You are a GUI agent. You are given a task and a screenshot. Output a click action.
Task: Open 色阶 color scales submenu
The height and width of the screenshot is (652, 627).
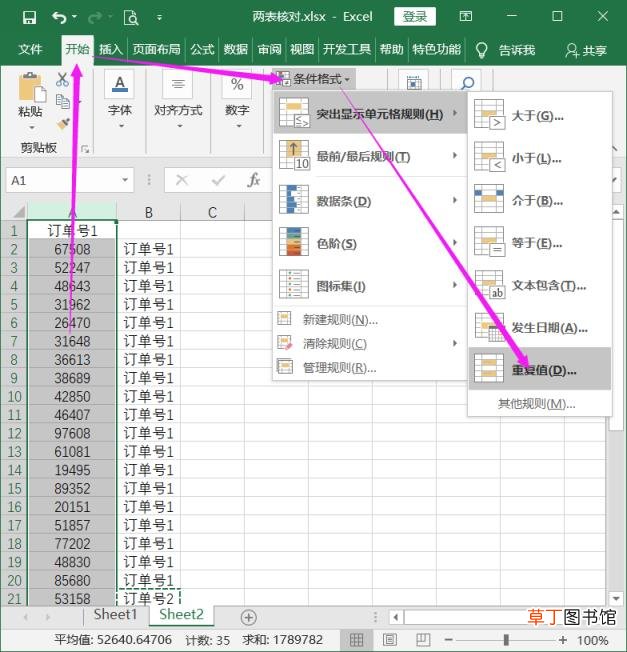pos(370,243)
